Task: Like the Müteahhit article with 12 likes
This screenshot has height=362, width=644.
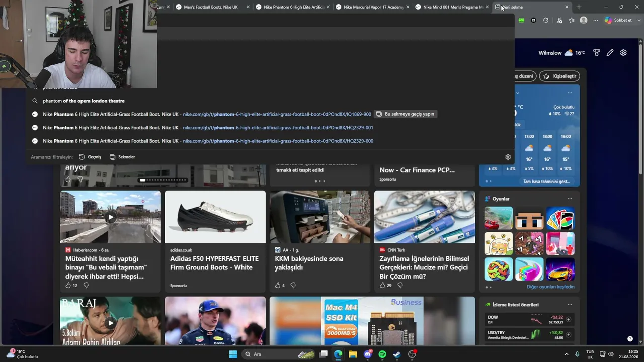Action: (x=71, y=285)
